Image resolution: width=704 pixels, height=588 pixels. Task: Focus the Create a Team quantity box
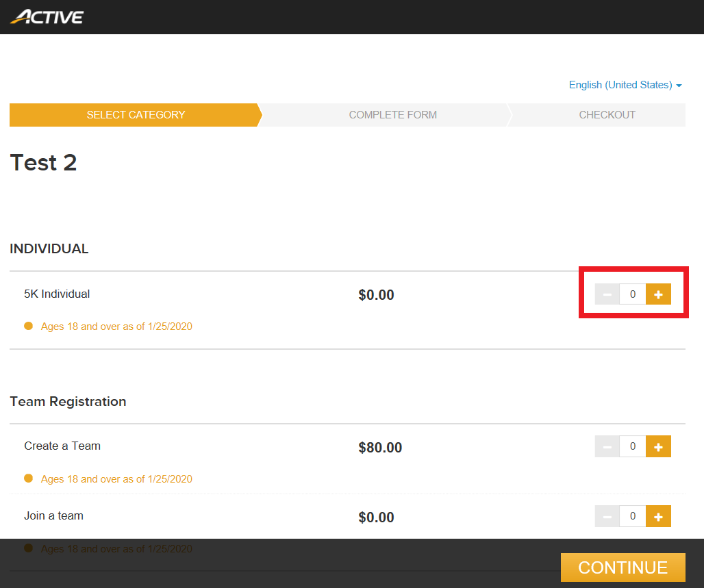(x=633, y=446)
